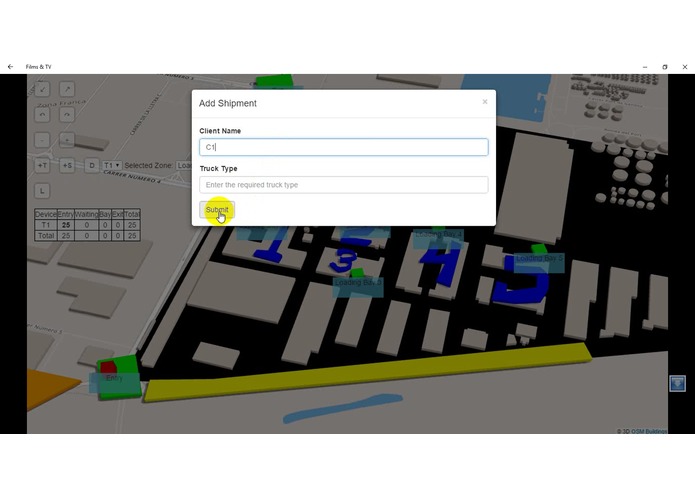Go back with the Films & TV back arrow
This screenshot has width=695, height=494.
coord(10,67)
